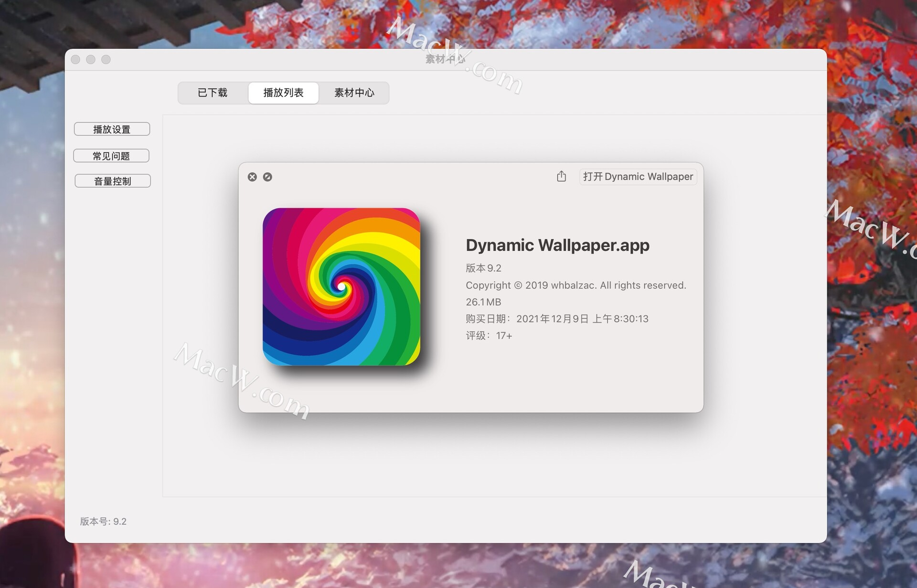Click the 评级: 17+ rating text

[x=489, y=336]
